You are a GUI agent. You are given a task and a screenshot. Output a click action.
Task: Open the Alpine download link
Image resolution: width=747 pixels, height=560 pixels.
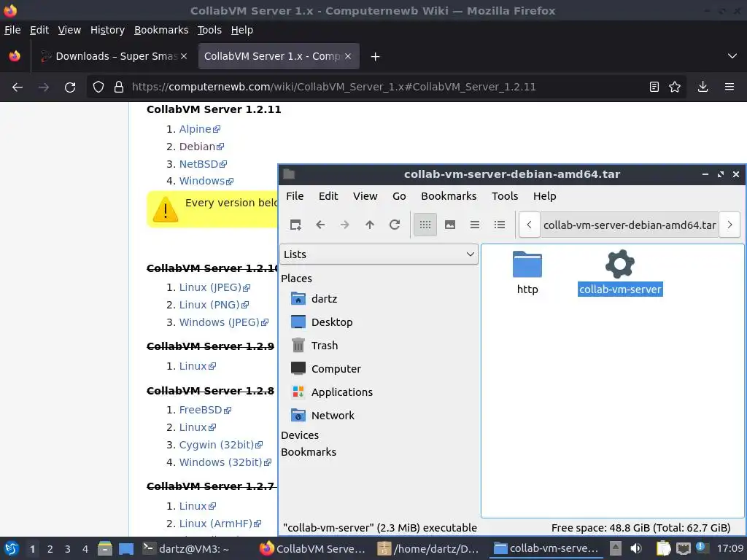199,129
